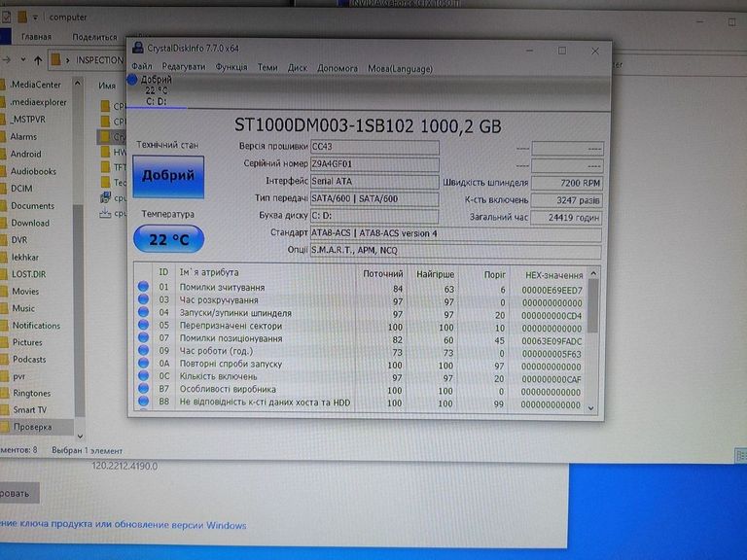Click the status circle for attribute B8

[143, 401]
